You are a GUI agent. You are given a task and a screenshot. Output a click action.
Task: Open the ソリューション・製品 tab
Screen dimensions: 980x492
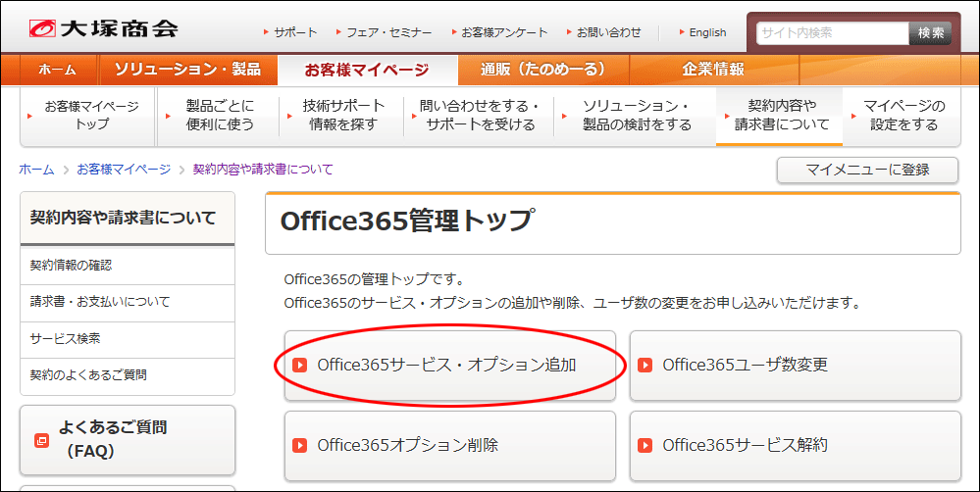pyautogui.click(x=187, y=70)
